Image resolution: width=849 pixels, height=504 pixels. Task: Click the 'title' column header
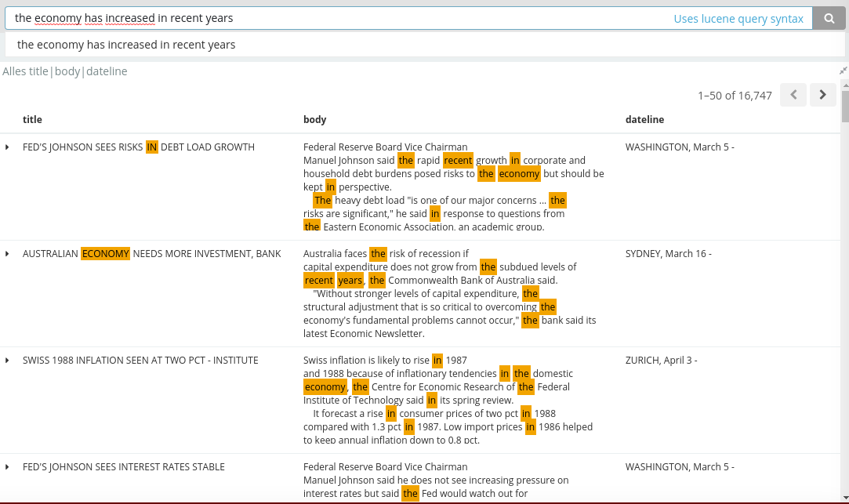(32, 120)
